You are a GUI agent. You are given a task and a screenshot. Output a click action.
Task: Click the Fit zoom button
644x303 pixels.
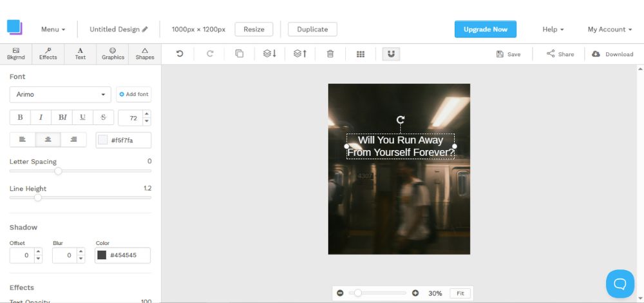(460, 293)
